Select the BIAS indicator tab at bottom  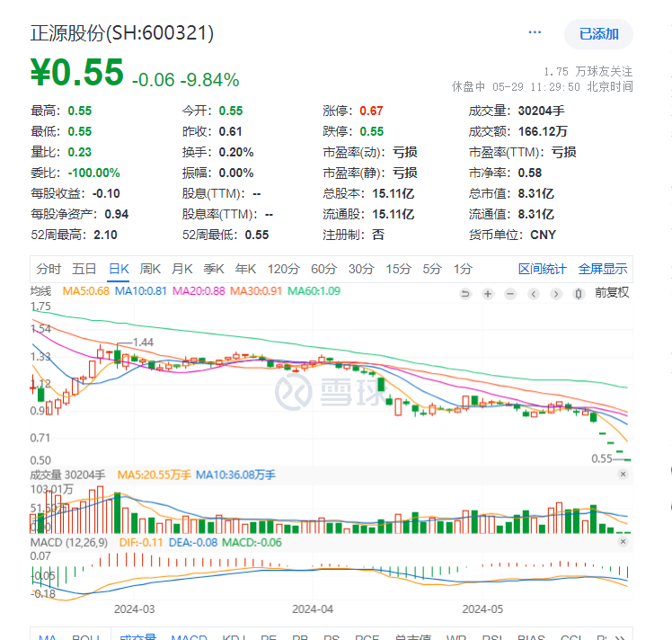(531, 636)
